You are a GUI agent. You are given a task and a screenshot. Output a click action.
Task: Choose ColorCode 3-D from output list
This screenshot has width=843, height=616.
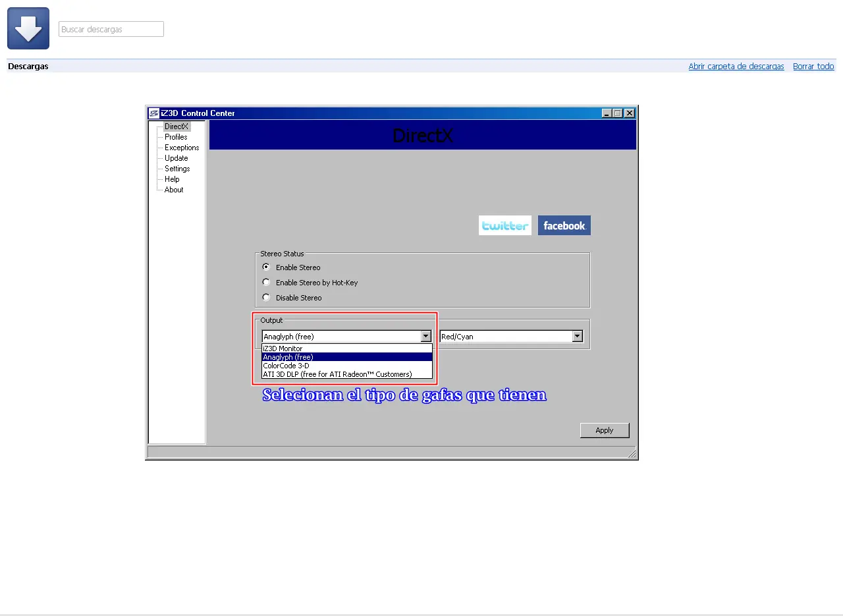347,366
